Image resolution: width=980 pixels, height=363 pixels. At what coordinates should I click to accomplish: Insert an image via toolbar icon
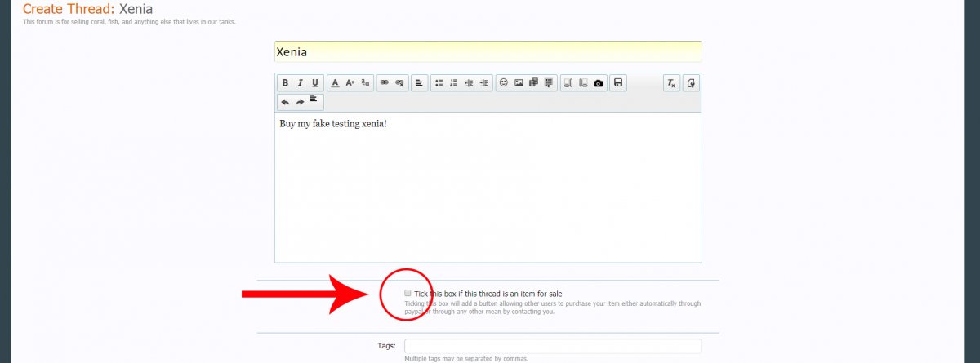(x=519, y=83)
